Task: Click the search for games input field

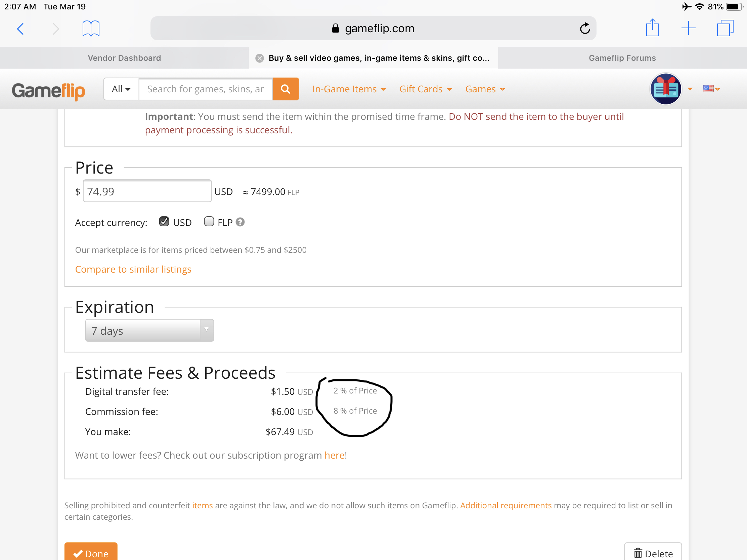Action: pos(206,89)
